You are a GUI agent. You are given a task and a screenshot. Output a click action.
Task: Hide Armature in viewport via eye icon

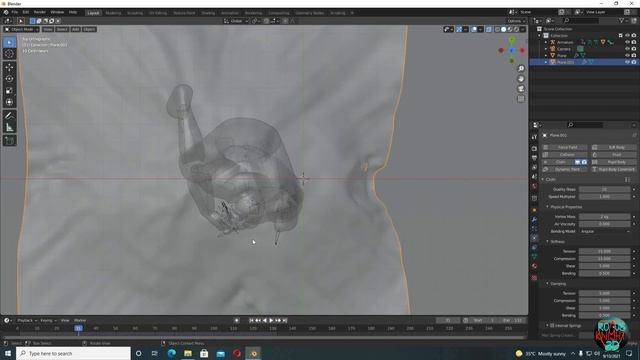coord(627,42)
